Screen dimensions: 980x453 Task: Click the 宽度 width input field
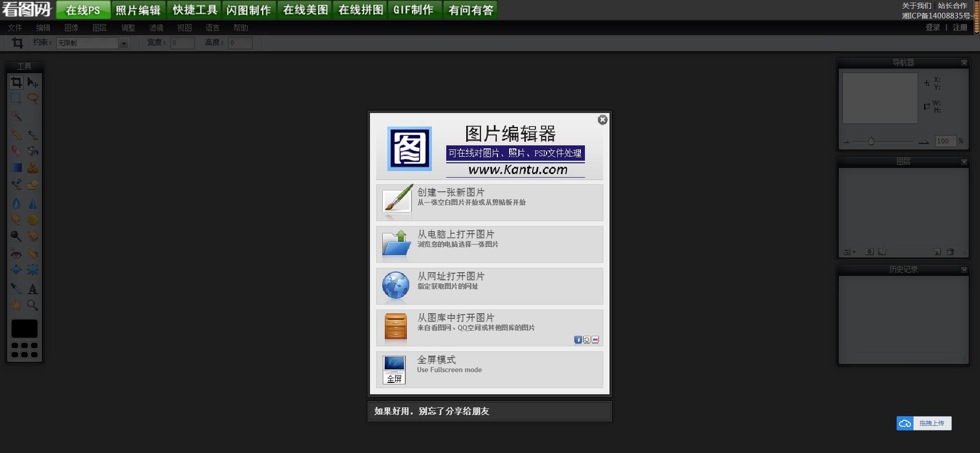[x=182, y=43]
